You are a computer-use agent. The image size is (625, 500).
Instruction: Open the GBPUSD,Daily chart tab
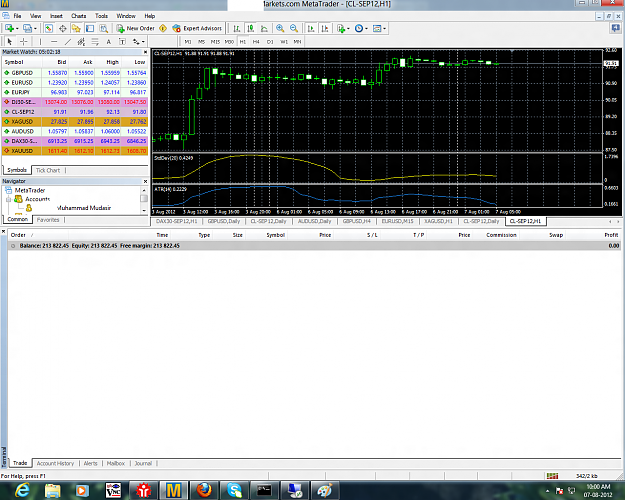click(224, 221)
